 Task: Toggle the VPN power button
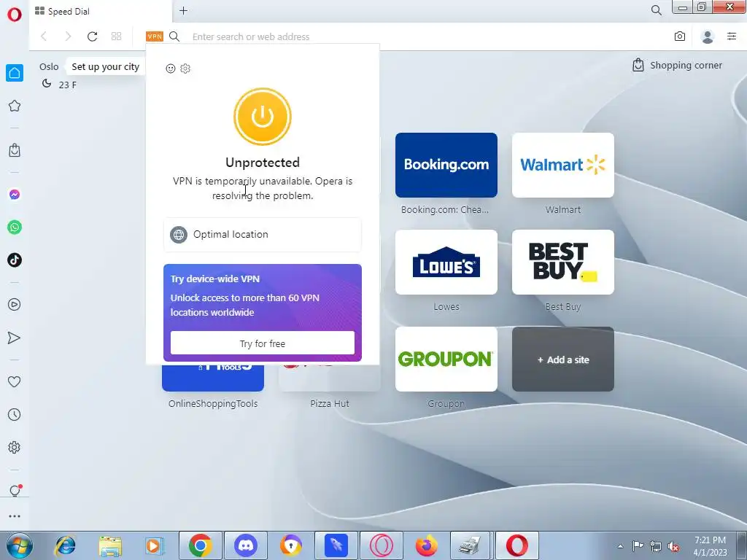coord(263,117)
